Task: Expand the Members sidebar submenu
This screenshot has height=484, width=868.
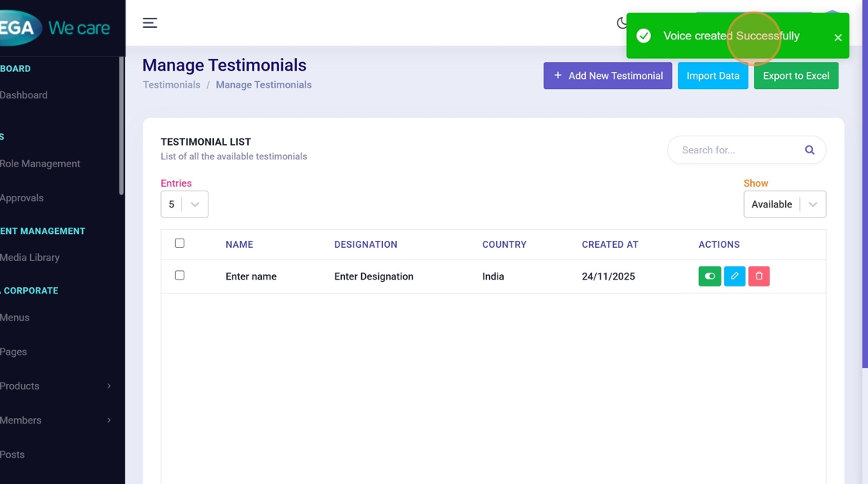Action: 54,420
